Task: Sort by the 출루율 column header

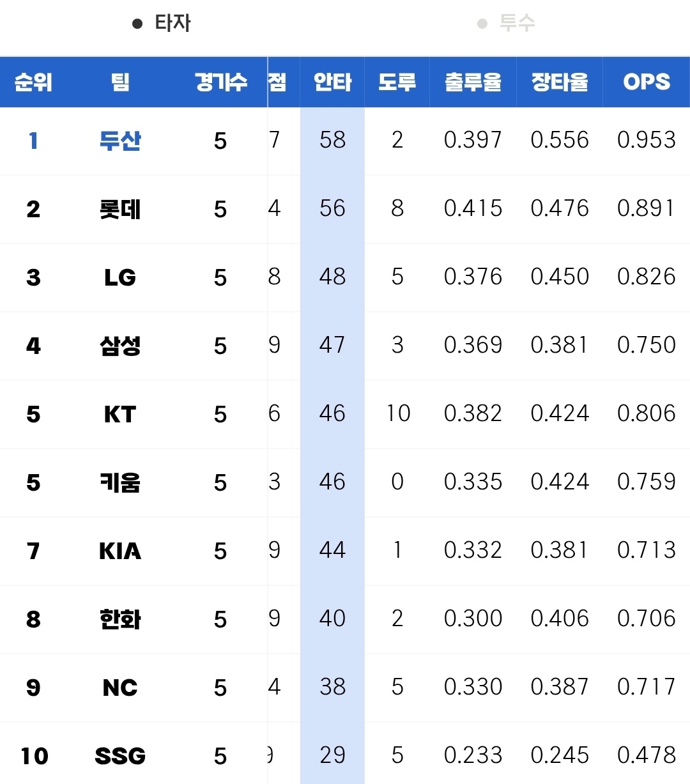Action: click(473, 82)
